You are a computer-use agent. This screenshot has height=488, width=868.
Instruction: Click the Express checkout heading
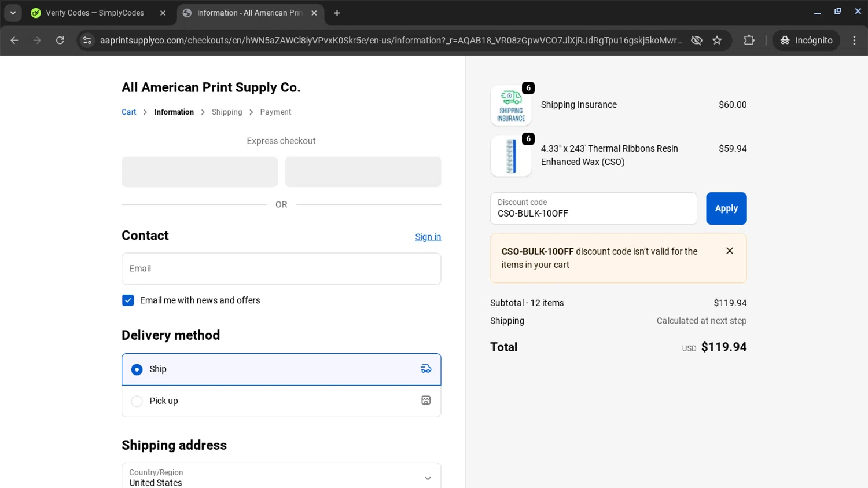tap(281, 141)
